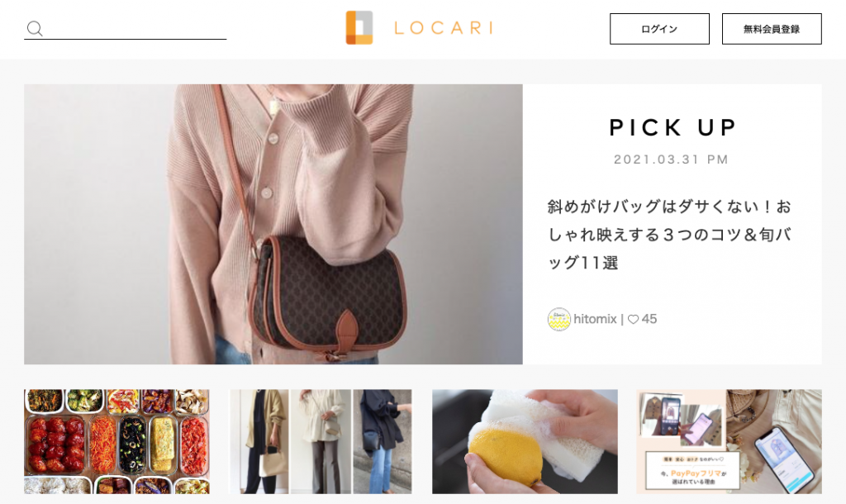Select the PICK UP heading
846x504 pixels.
click(x=673, y=128)
